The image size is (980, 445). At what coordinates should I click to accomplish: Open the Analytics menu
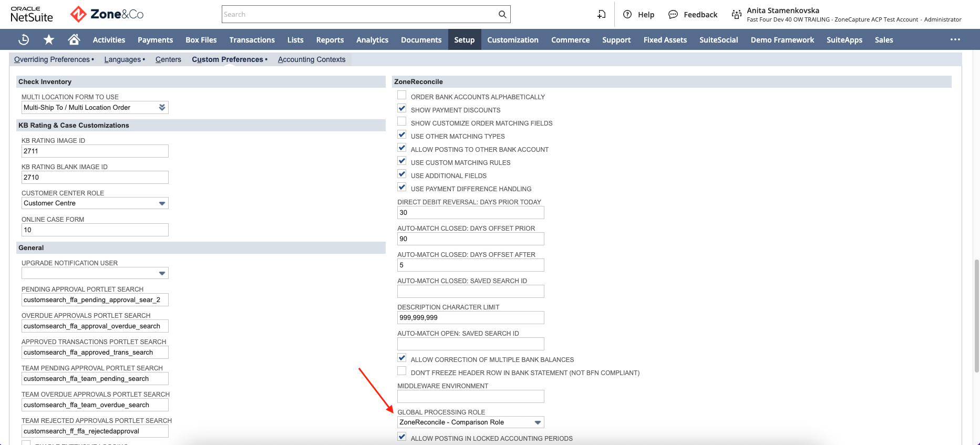coord(372,40)
